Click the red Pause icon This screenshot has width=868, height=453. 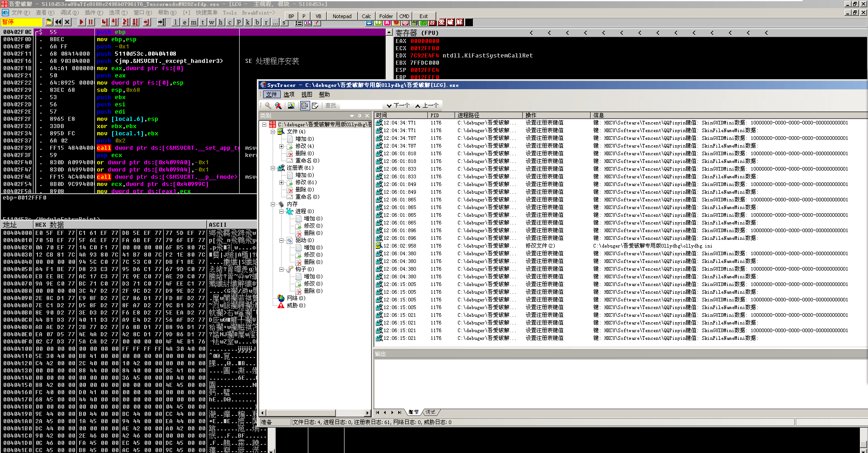(x=90, y=22)
